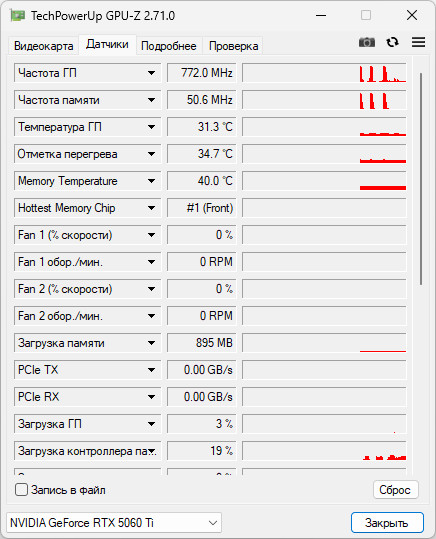Switch to the Подробнее tab
Screen dimensions: 436x539
point(168,46)
